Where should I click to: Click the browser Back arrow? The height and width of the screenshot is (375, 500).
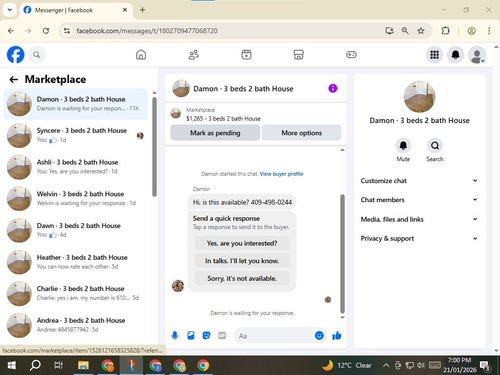[x=11, y=31]
